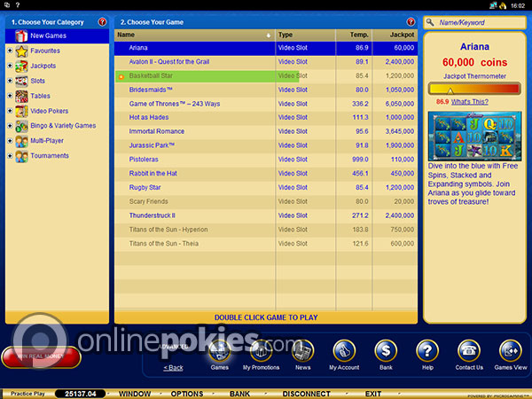This screenshot has height=399, width=532.
Task: Open the Help question mark icon
Action: tap(427, 351)
